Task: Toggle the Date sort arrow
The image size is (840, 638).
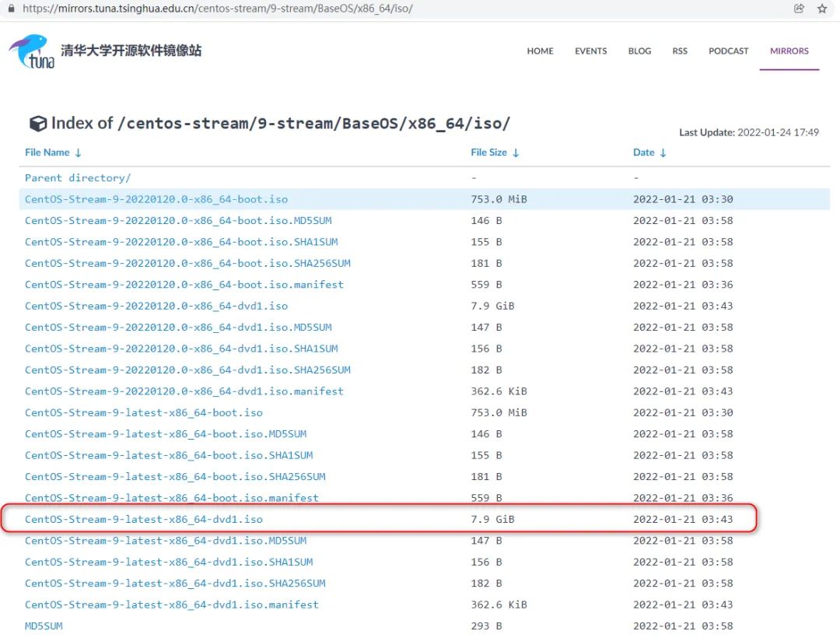Action: coord(663,152)
